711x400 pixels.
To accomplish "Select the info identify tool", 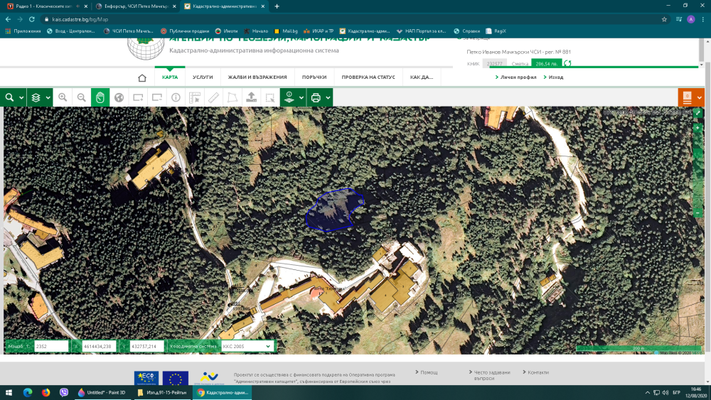I will [176, 98].
